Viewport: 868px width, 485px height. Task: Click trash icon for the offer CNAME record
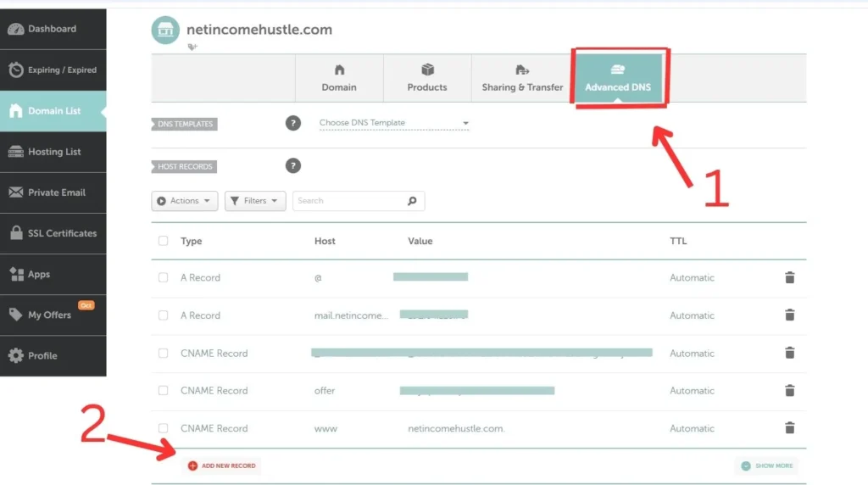[789, 391]
